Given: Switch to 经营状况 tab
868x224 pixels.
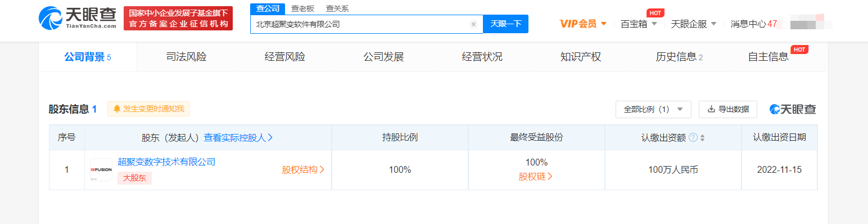Looking at the screenshot, I should (482, 57).
